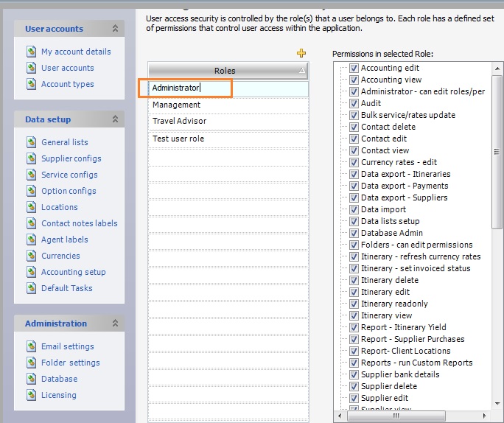
Task: Click the icon beside My account details
Action: point(31,52)
